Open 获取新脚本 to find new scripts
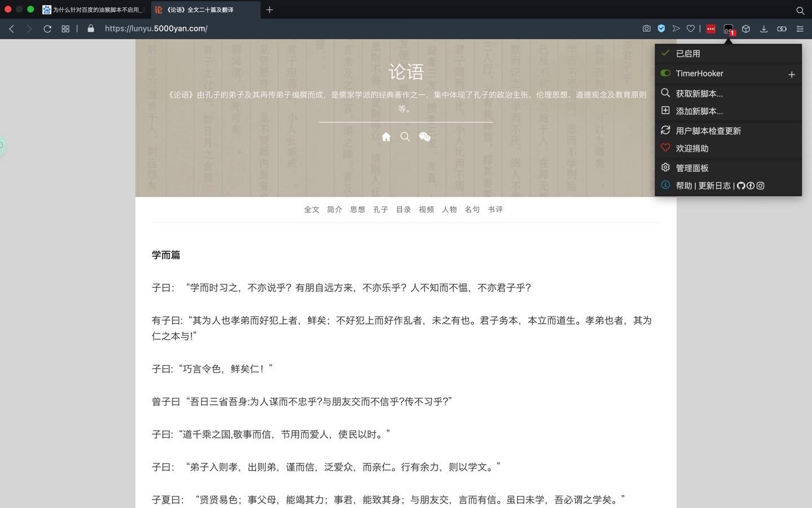The image size is (812, 508). 699,93
